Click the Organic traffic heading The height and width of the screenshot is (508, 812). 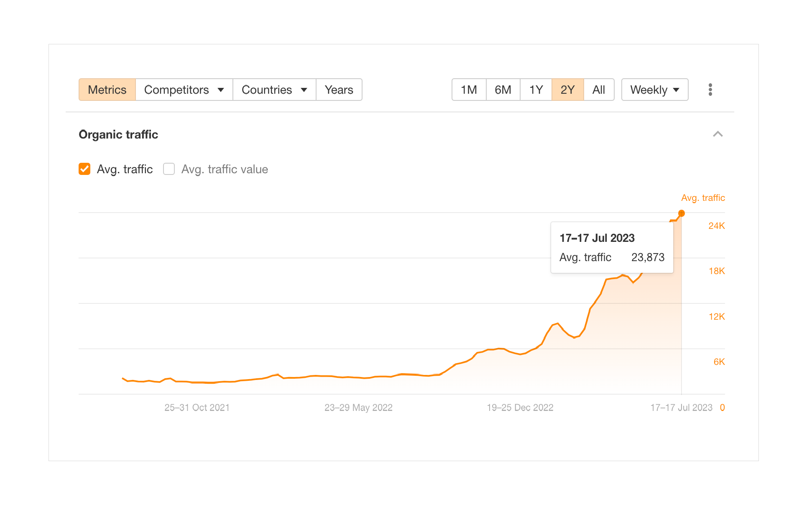(118, 134)
